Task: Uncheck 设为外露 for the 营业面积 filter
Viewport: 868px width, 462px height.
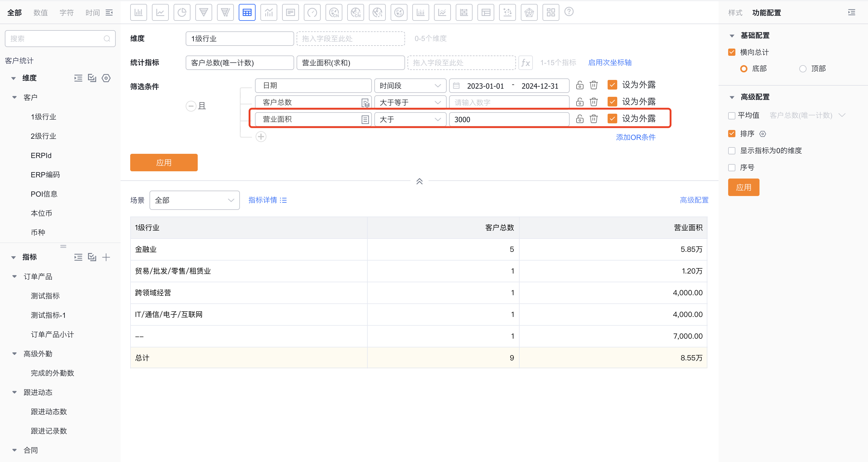Action: pyautogui.click(x=612, y=119)
